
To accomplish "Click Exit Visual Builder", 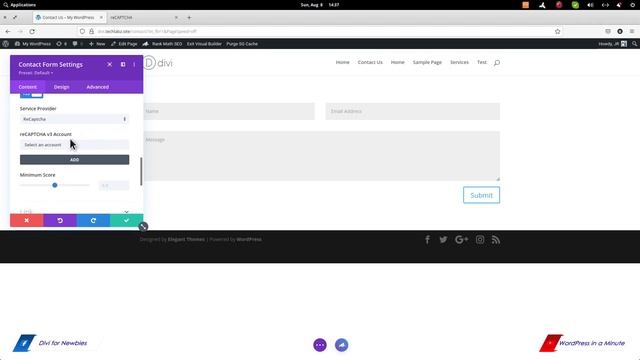I will (x=204, y=44).
